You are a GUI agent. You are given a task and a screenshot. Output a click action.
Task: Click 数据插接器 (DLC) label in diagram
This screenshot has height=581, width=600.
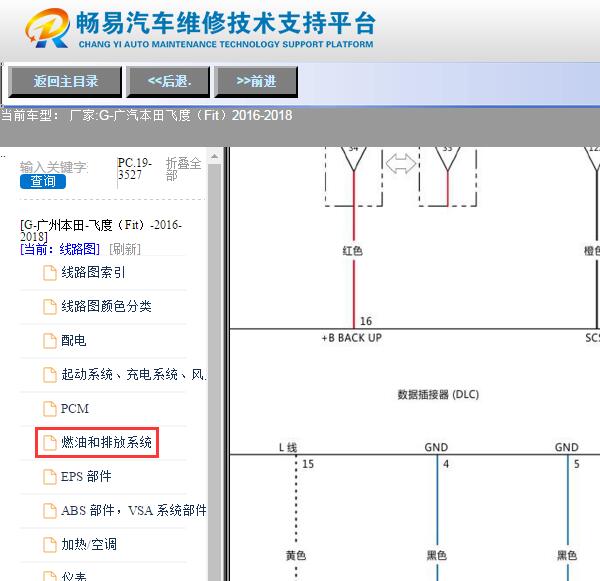(438, 395)
